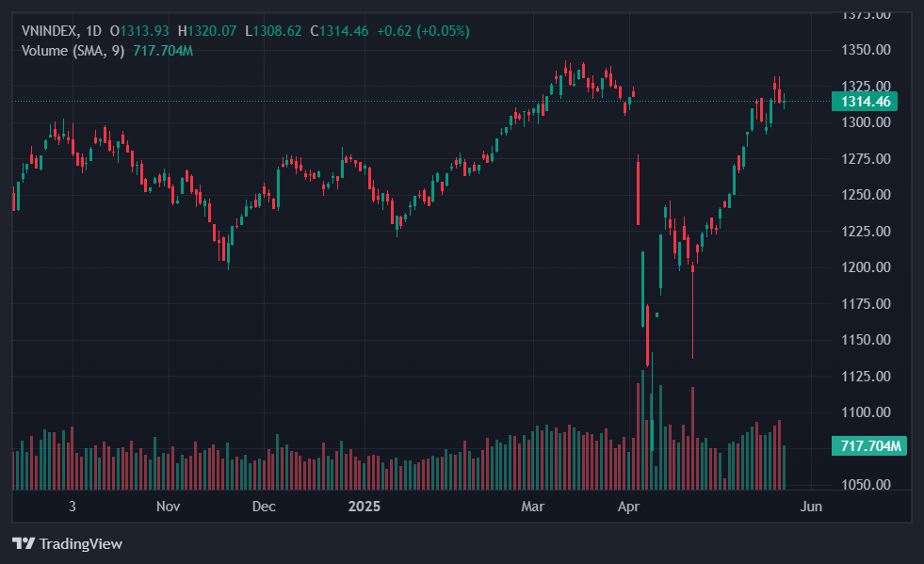Click the Nov label on time axis
The height and width of the screenshot is (564, 924).
point(168,507)
